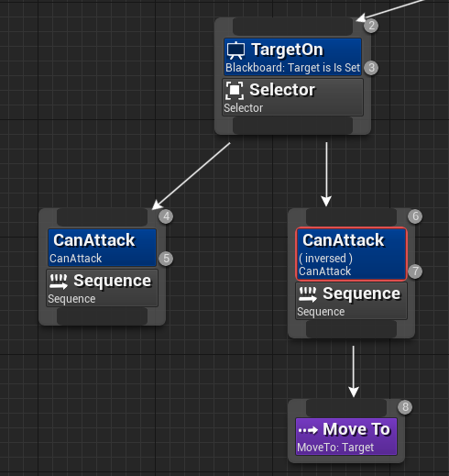
Task: Click the bottom output pin of Sequence node 6
Action: tap(351, 329)
